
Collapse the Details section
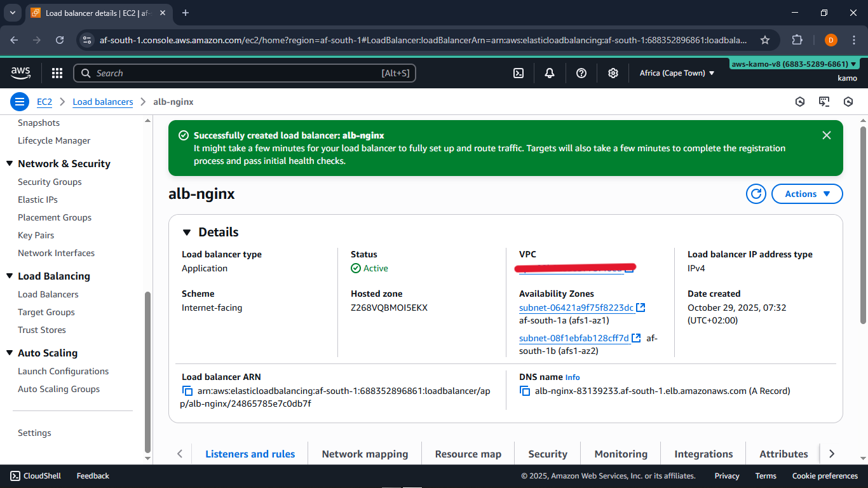187,233
